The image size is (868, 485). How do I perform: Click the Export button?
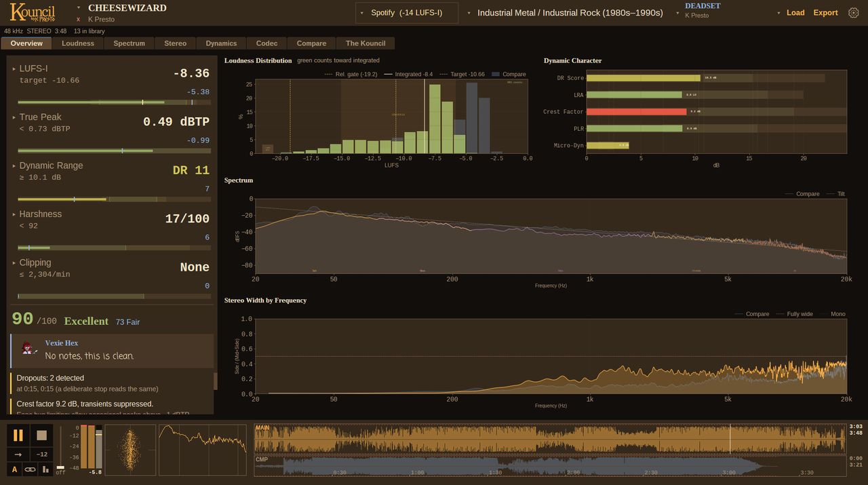825,13
